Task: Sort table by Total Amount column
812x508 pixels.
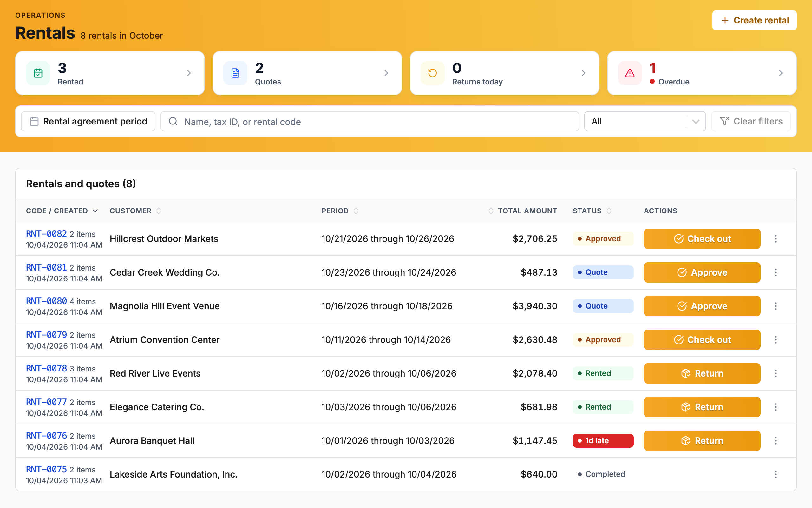Action: 522,211
